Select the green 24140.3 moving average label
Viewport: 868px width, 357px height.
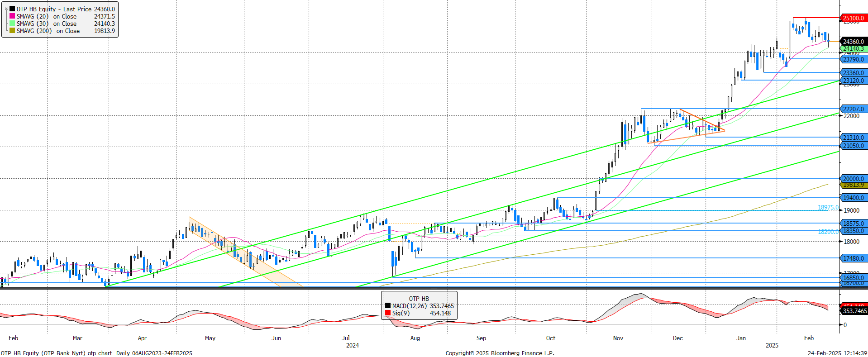[854, 48]
